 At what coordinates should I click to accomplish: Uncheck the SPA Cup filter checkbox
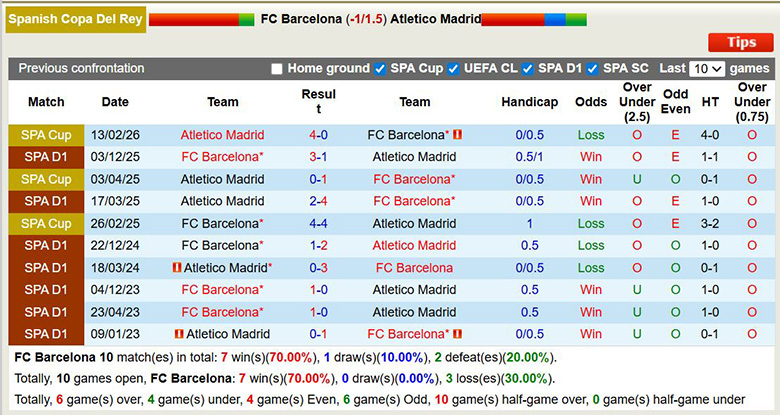point(380,69)
